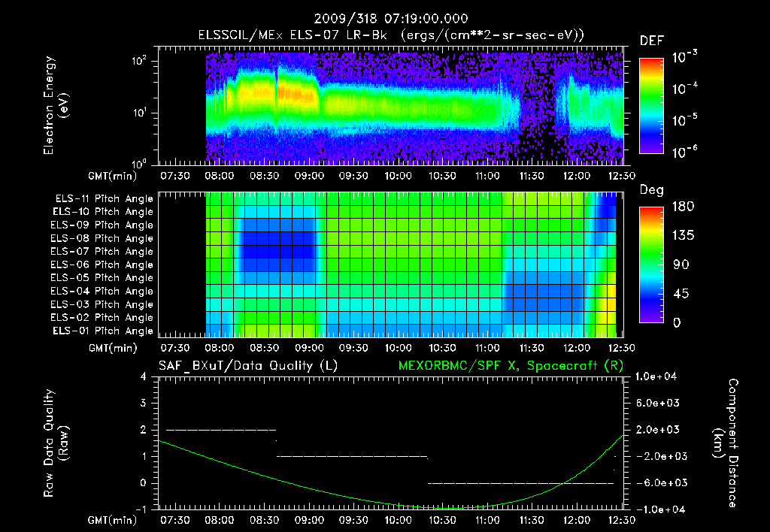This screenshot has height=532, width=770.
Task: Click the 180 label on the Deg scale
Action: coord(683,207)
